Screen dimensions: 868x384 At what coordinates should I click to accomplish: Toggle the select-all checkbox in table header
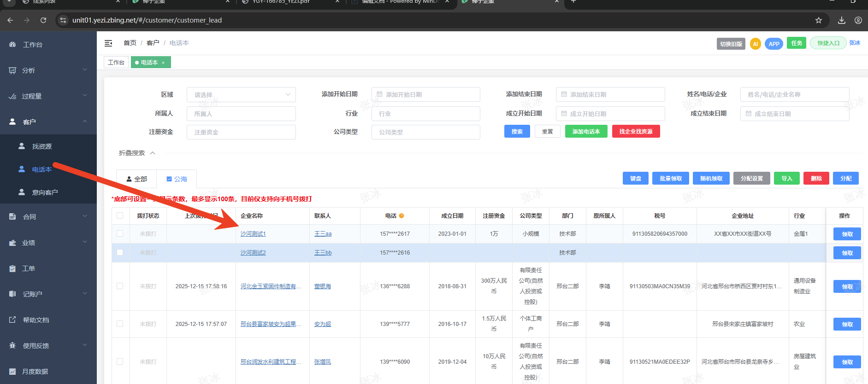click(x=120, y=215)
